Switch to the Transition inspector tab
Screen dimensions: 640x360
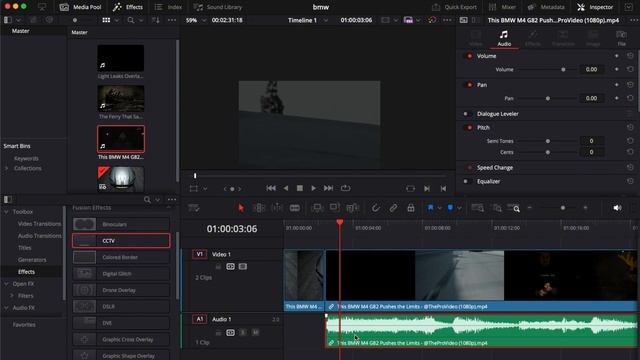tap(563, 38)
